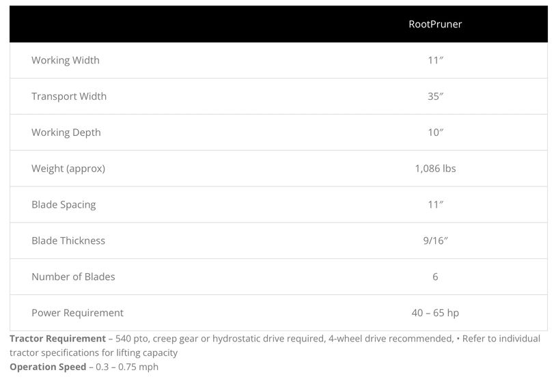
Task: Select the Working Depth row label
Action: pos(66,132)
